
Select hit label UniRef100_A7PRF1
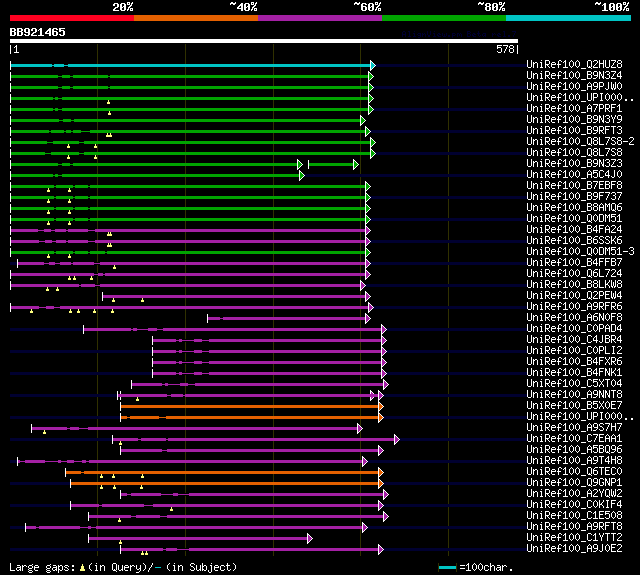pos(574,109)
